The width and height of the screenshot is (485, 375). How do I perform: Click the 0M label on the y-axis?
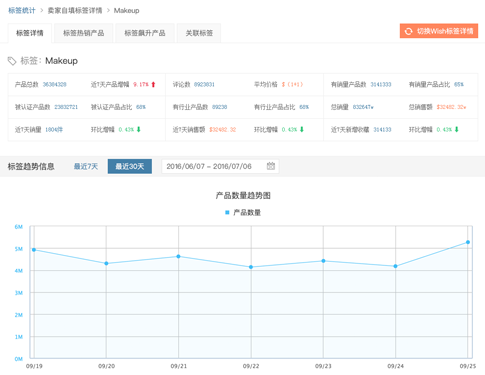click(x=19, y=359)
